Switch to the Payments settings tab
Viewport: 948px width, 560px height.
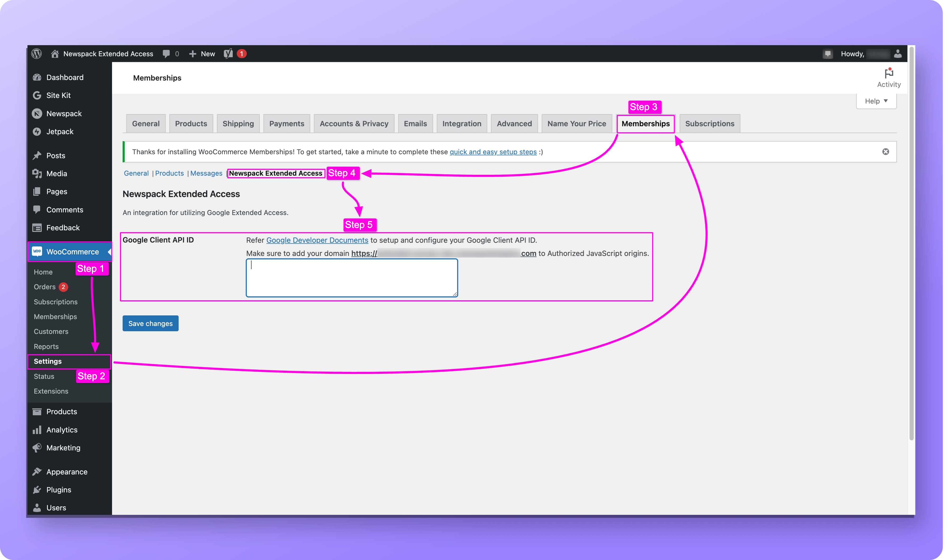[286, 124]
